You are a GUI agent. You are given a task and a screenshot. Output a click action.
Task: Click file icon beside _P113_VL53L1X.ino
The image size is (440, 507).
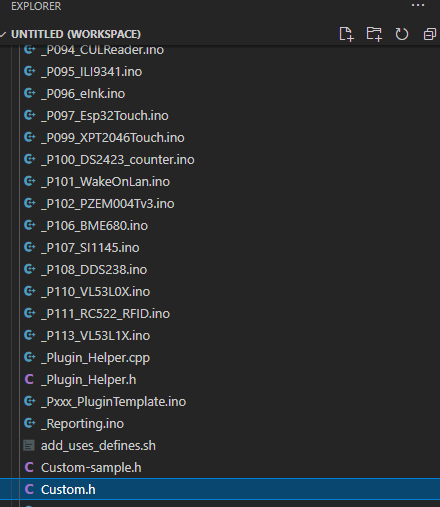(x=29, y=335)
